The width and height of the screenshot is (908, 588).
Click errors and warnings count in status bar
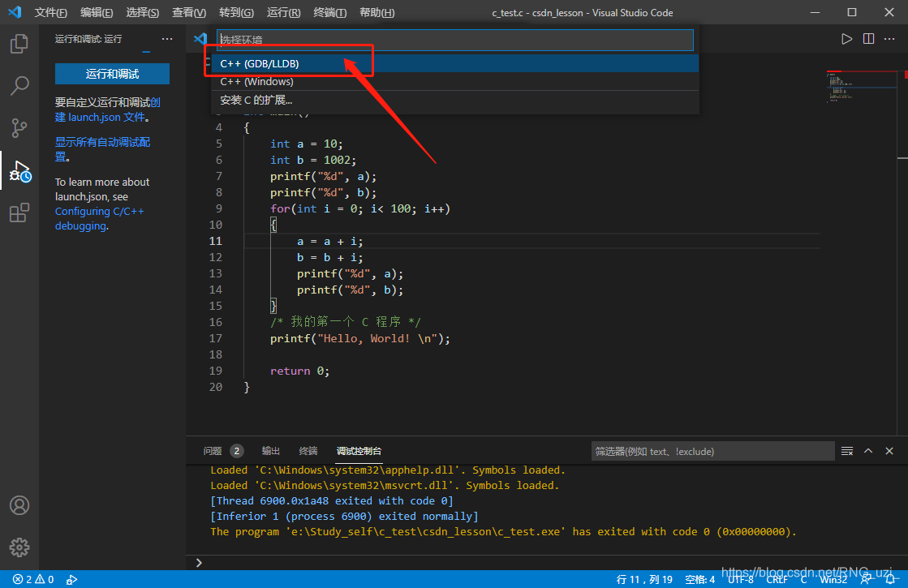[33, 579]
